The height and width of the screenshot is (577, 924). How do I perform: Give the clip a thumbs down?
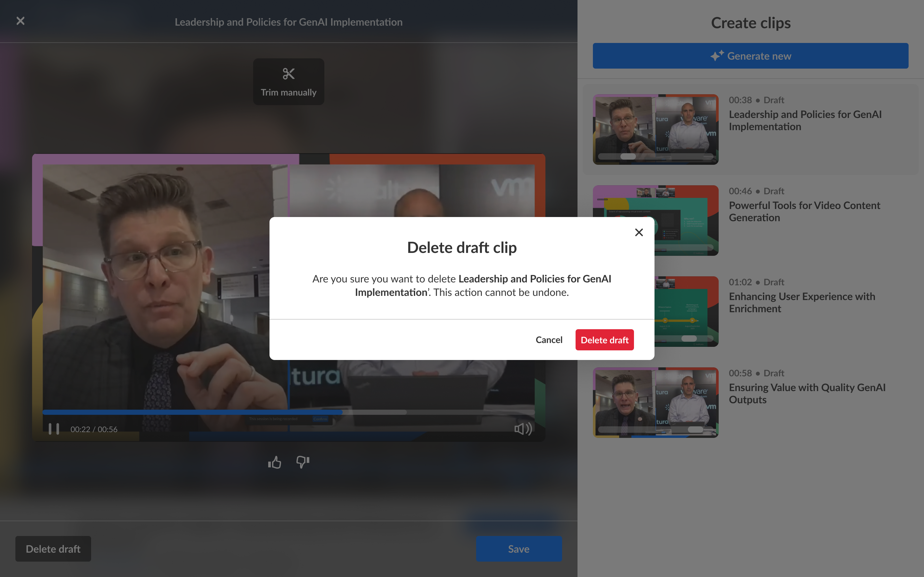pyautogui.click(x=303, y=462)
